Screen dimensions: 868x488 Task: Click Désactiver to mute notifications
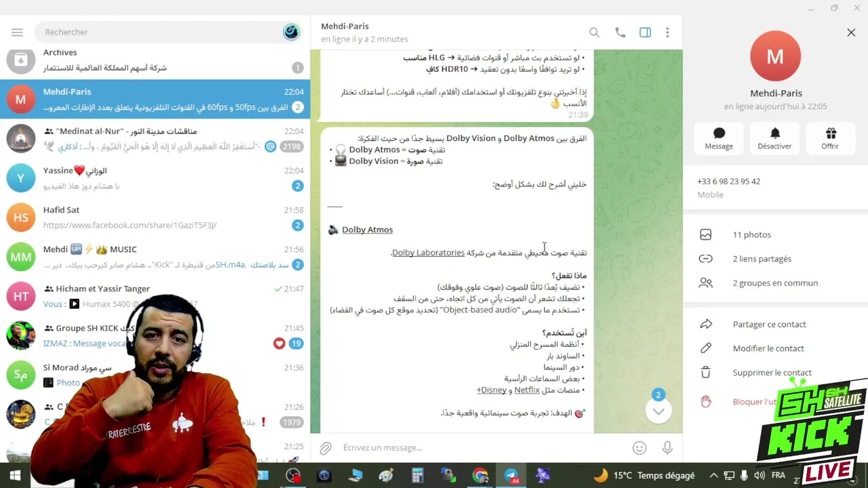click(x=774, y=138)
